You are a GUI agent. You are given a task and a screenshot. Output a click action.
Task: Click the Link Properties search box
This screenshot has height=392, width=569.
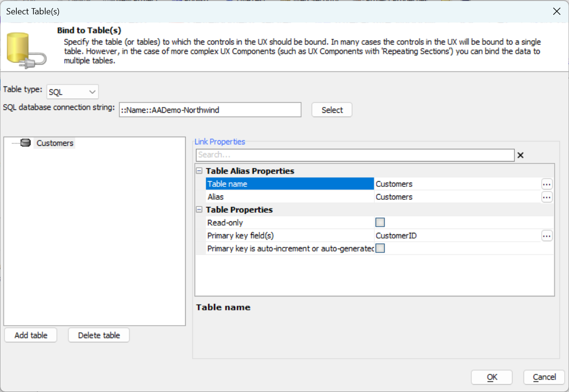[355, 155]
